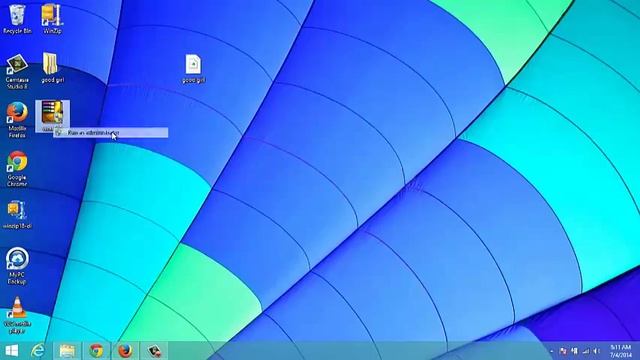The width and height of the screenshot is (640, 360).
Task: Select the good girl document file icon
Action: pos(193,69)
